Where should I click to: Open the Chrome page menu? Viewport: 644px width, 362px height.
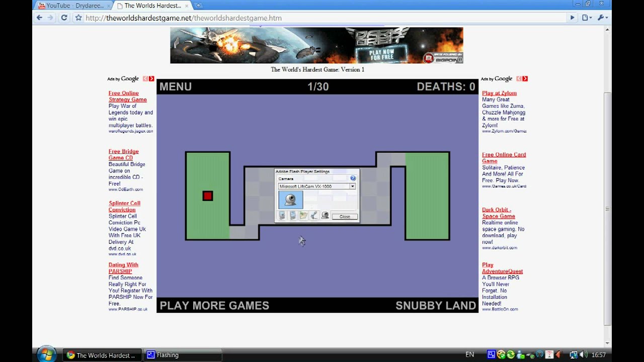coord(587,18)
